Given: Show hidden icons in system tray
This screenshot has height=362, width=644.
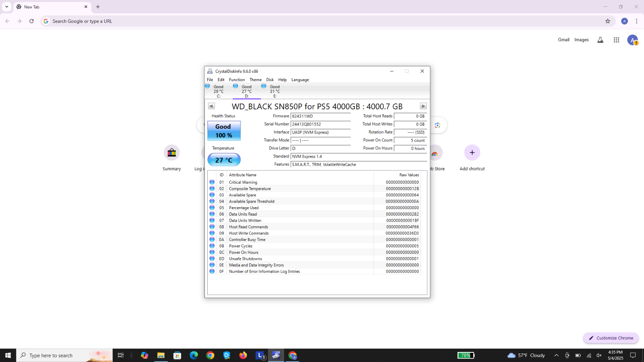Looking at the screenshot, I should 556,355.
